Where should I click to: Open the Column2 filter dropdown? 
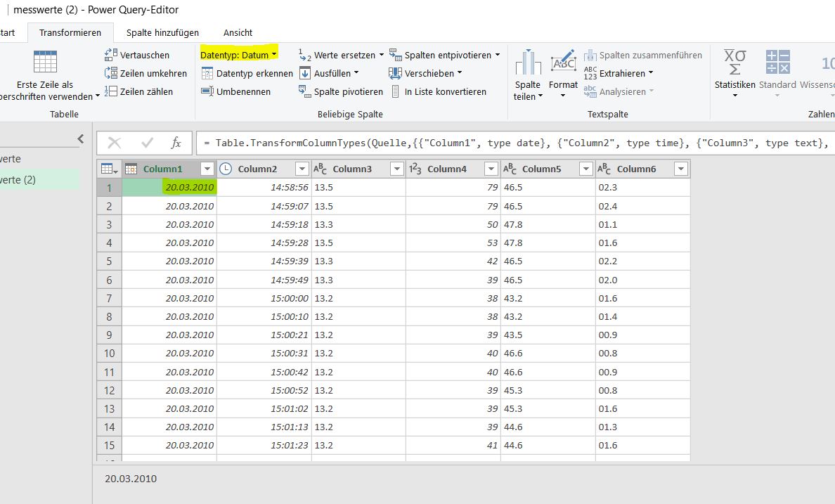click(x=302, y=169)
